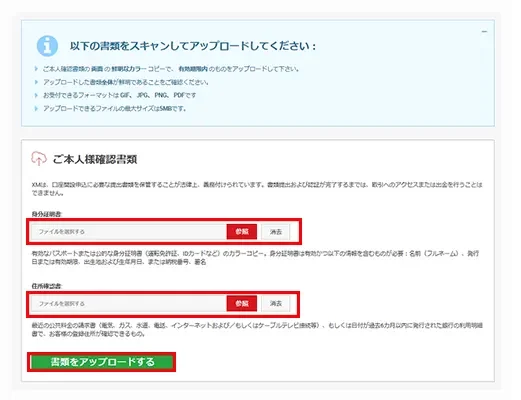This screenshot has height=400, width=521.
Task: Click 消去 clear button for 住所確認書
Action: click(x=276, y=304)
